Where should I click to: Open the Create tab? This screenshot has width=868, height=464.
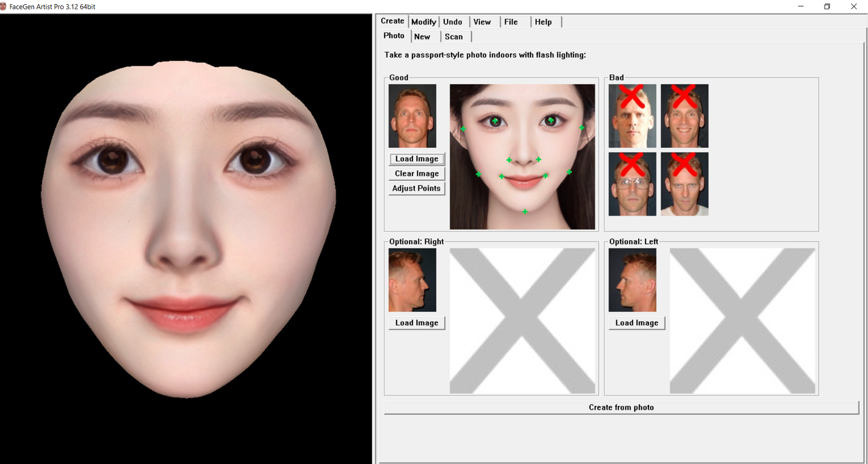pyautogui.click(x=393, y=21)
